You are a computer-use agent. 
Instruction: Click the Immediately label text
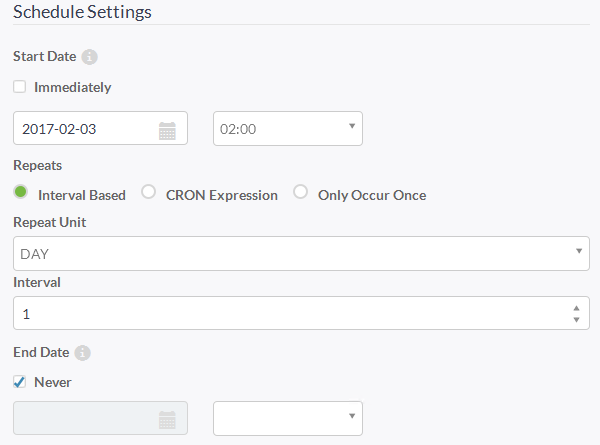[73, 87]
